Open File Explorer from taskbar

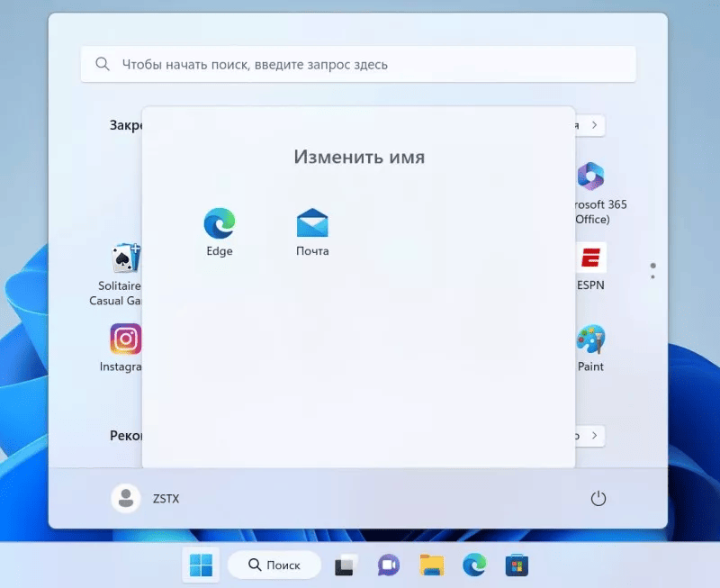click(432, 565)
